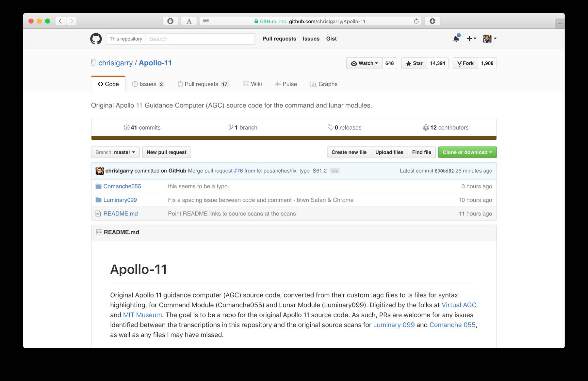Open the Clone or download dropdown

(467, 152)
